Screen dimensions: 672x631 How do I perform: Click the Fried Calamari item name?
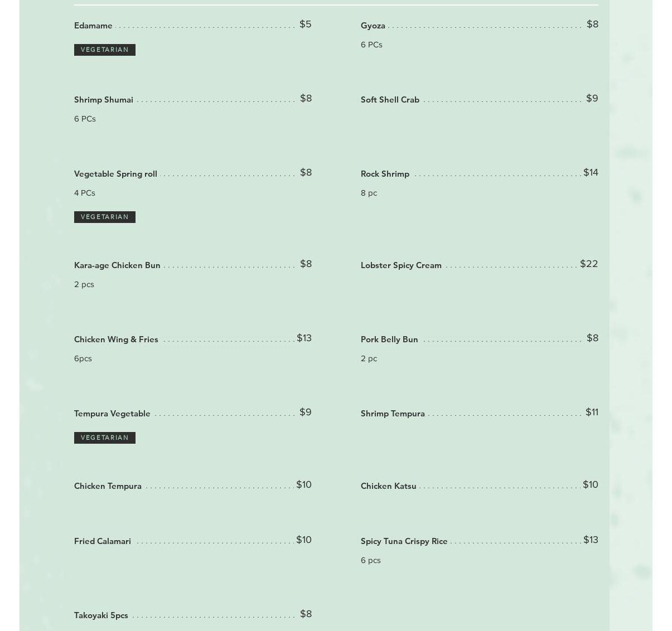tap(103, 541)
